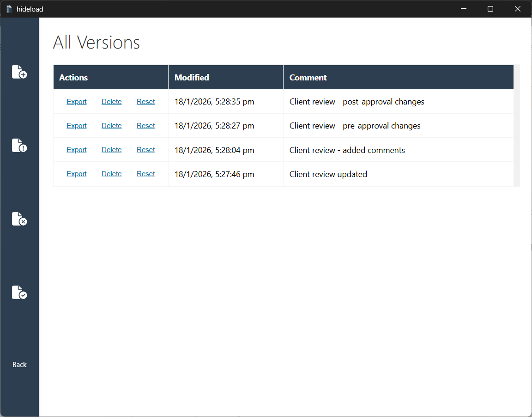The image size is (532, 417).
Task: Click the file remove icon in sidebar
Action: (19, 219)
